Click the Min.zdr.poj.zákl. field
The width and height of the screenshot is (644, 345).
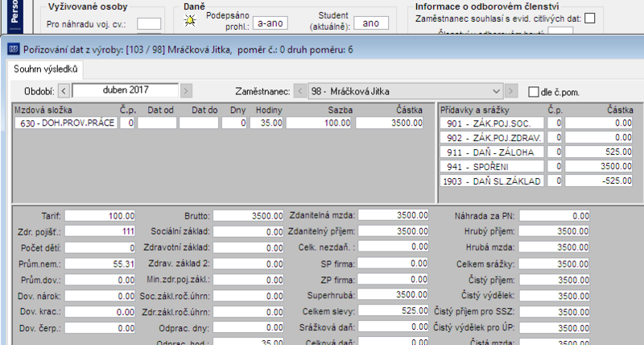[248, 280]
